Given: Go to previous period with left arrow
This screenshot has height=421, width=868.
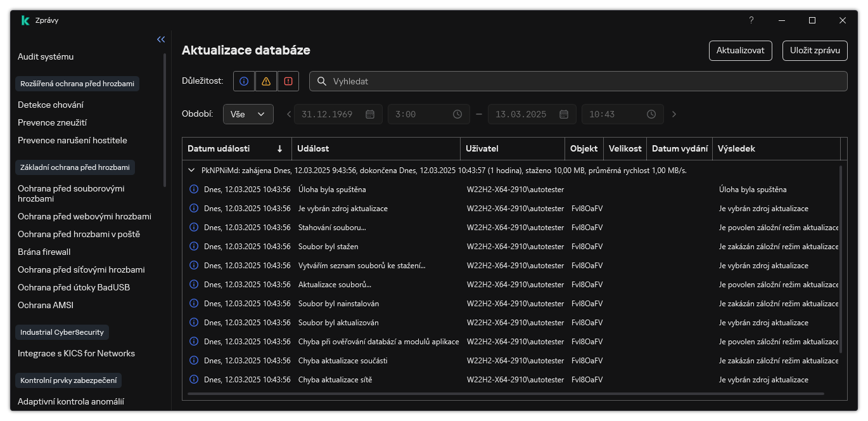Looking at the screenshot, I should point(289,114).
